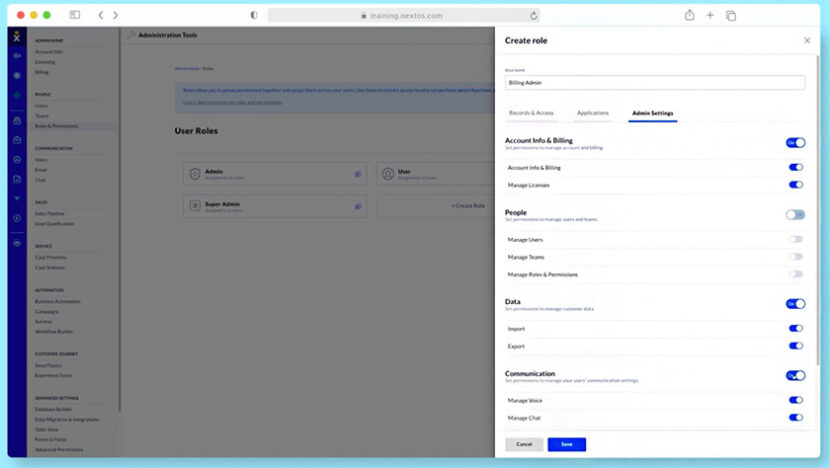Click the browser back arrow
Image resolution: width=830 pixels, height=468 pixels.
[x=101, y=15]
